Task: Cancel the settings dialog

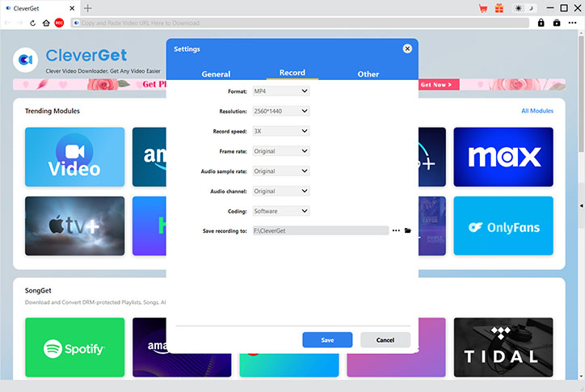Action: [385, 340]
